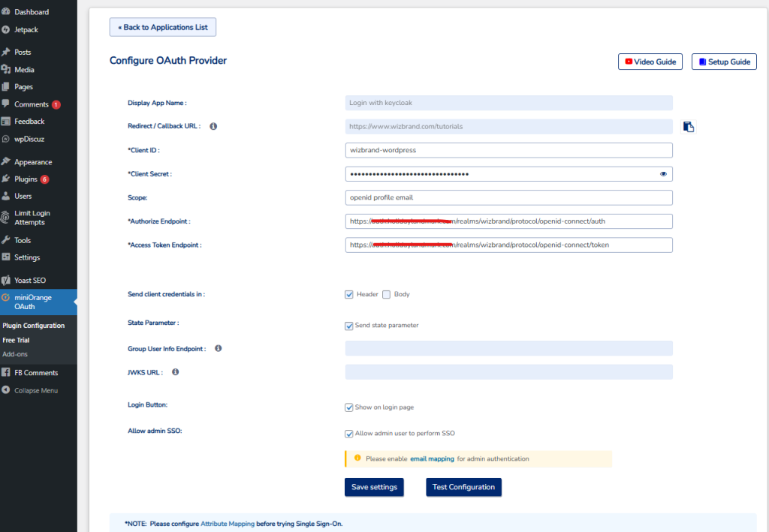Click the info icon next to JWKS URL
The height and width of the screenshot is (532, 769).
coord(176,371)
